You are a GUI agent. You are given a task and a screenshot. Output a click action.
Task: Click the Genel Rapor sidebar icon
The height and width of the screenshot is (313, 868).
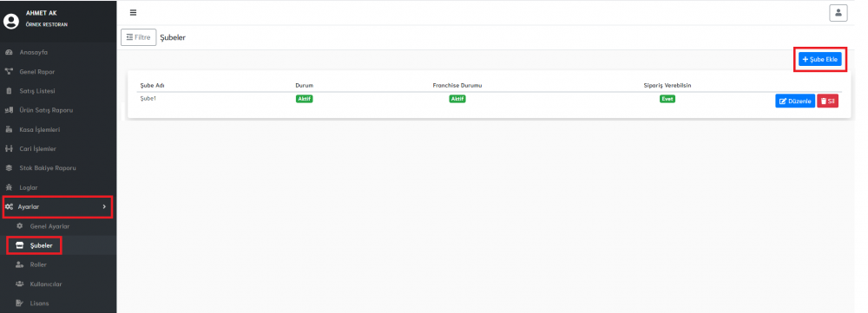9,72
